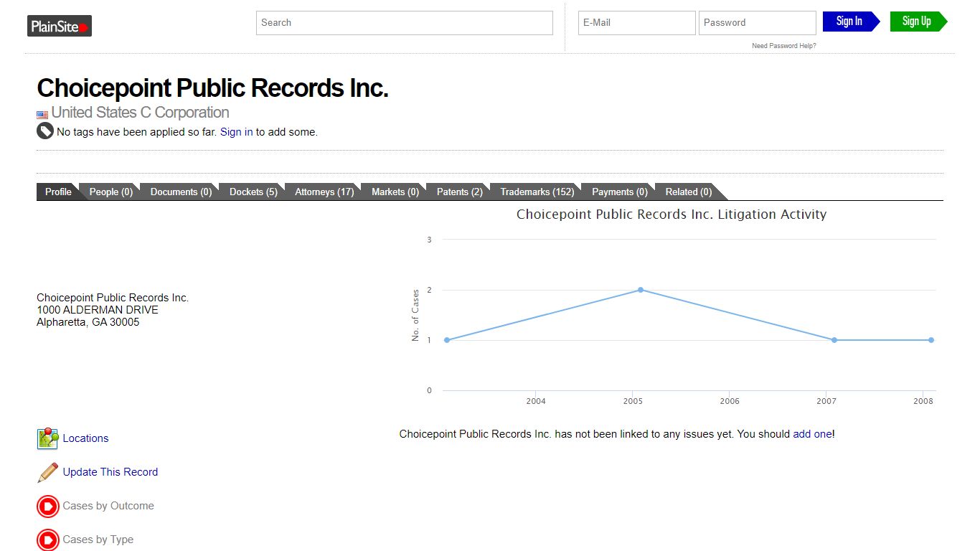Open the Need Password Help link
Image resolution: width=980 pixels, height=551 pixels.
coord(783,46)
